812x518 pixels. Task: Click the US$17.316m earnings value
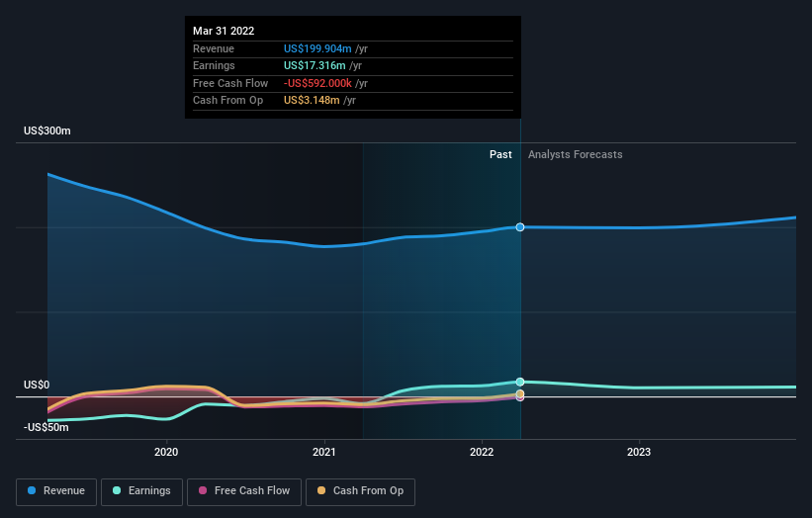[x=315, y=65]
